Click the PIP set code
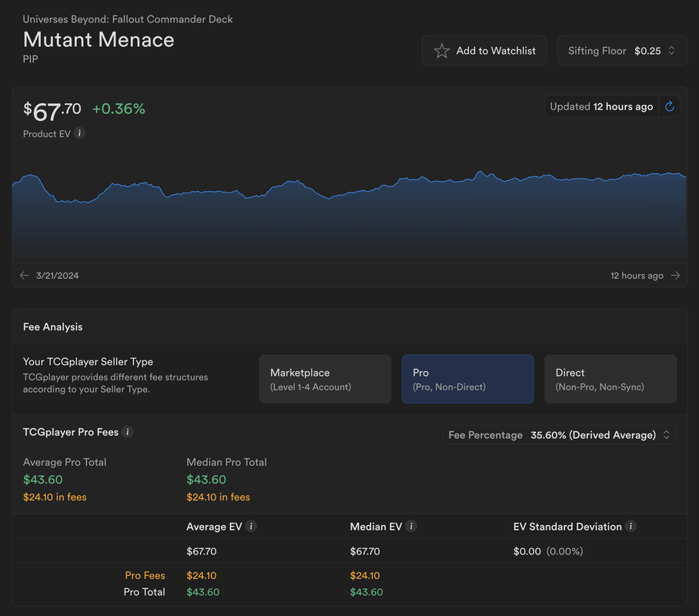This screenshot has width=699, height=616. coord(30,59)
